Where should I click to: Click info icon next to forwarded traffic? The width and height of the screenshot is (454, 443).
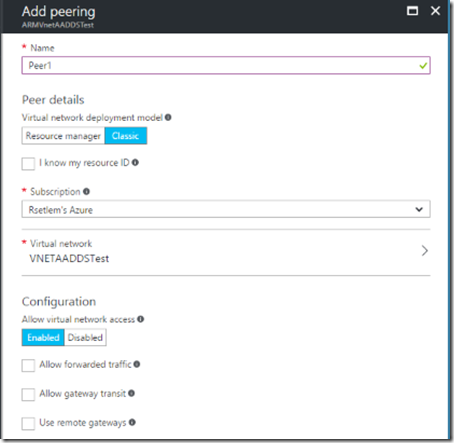click(x=137, y=364)
